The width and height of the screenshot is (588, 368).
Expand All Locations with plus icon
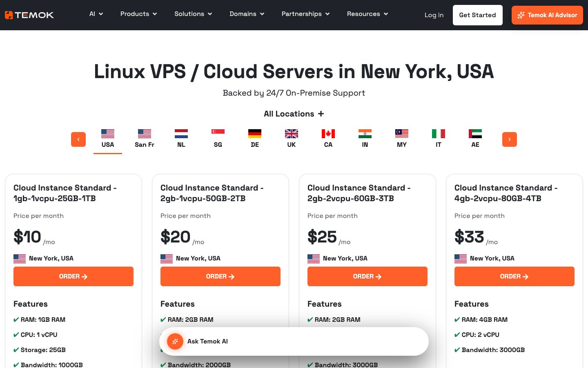point(294,114)
